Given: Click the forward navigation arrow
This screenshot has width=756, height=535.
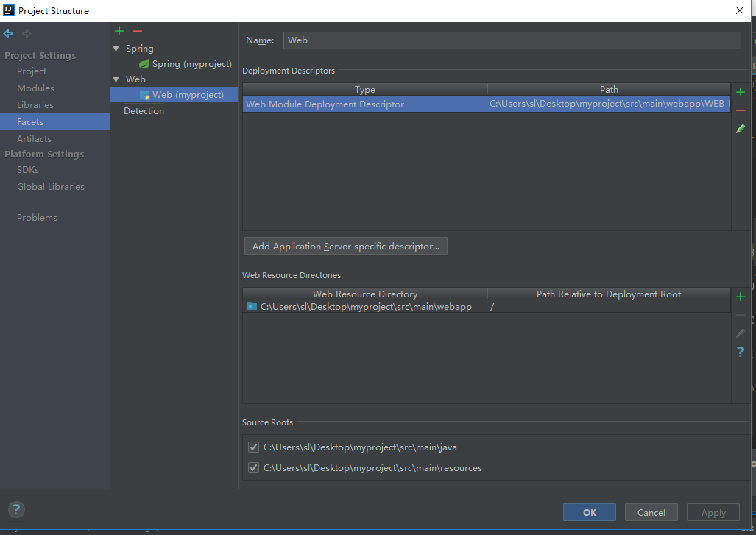Looking at the screenshot, I should tap(27, 33).
